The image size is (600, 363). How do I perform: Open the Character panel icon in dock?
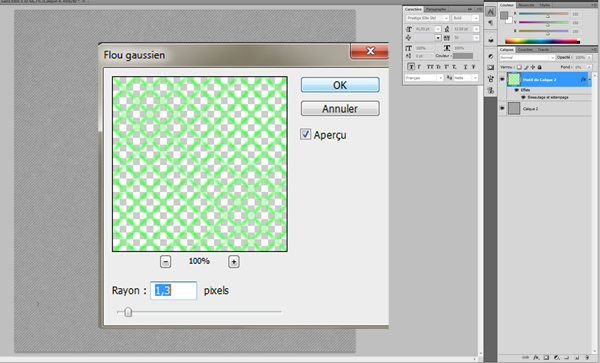(491, 11)
